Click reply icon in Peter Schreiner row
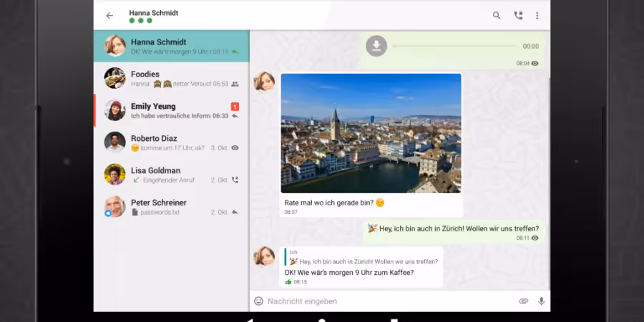Image resolution: width=644 pixels, height=322 pixels. [x=235, y=213]
